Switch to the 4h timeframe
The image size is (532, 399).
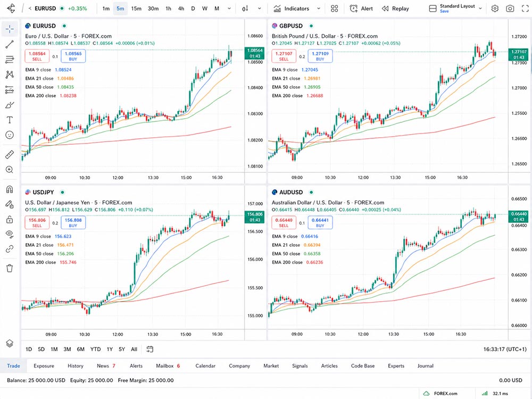click(181, 9)
